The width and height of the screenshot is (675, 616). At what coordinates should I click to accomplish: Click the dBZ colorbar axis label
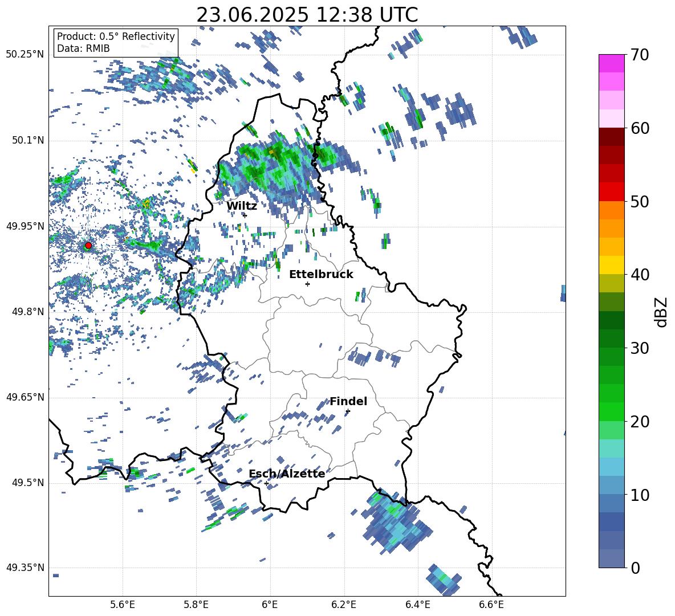click(x=662, y=312)
